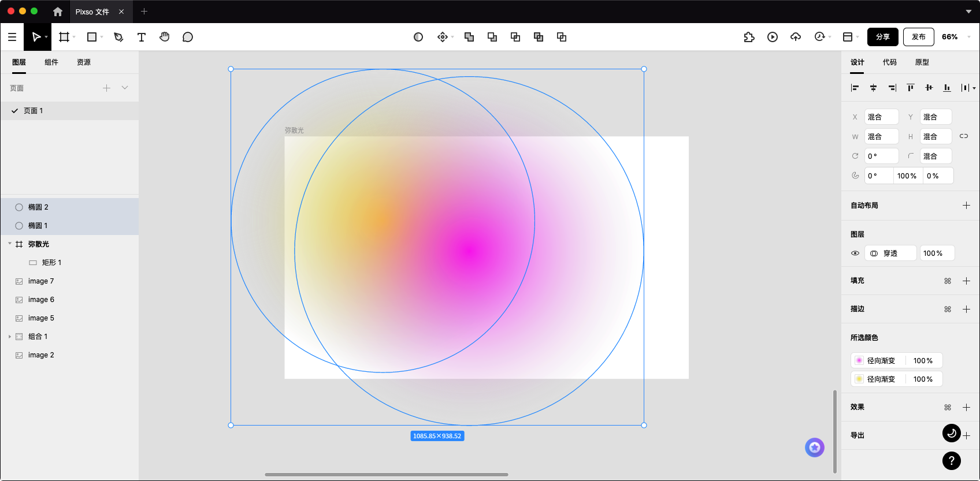Image resolution: width=980 pixels, height=481 pixels.
Task: Click the create component icon
Action: (x=443, y=37)
